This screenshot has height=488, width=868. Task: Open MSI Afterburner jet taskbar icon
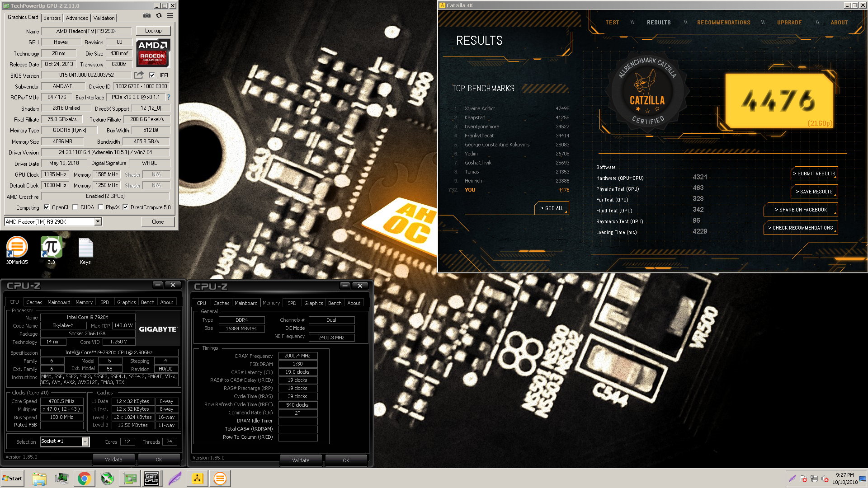pyautogui.click(x=107, y=479)
